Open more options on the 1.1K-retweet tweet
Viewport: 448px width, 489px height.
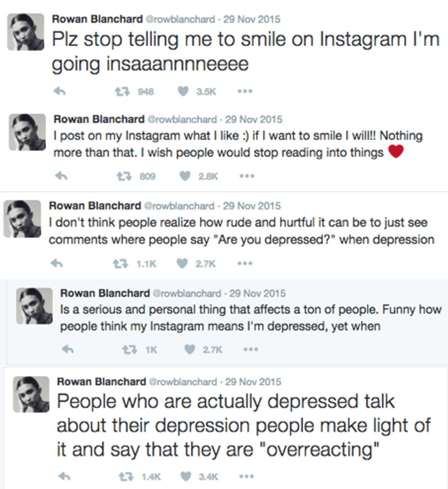pos(245,263)
